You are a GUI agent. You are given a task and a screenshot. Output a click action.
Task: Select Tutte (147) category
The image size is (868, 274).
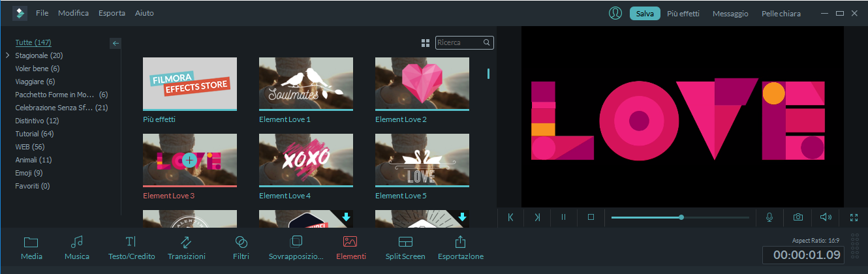pyautogui.click(x=33, y=42)
